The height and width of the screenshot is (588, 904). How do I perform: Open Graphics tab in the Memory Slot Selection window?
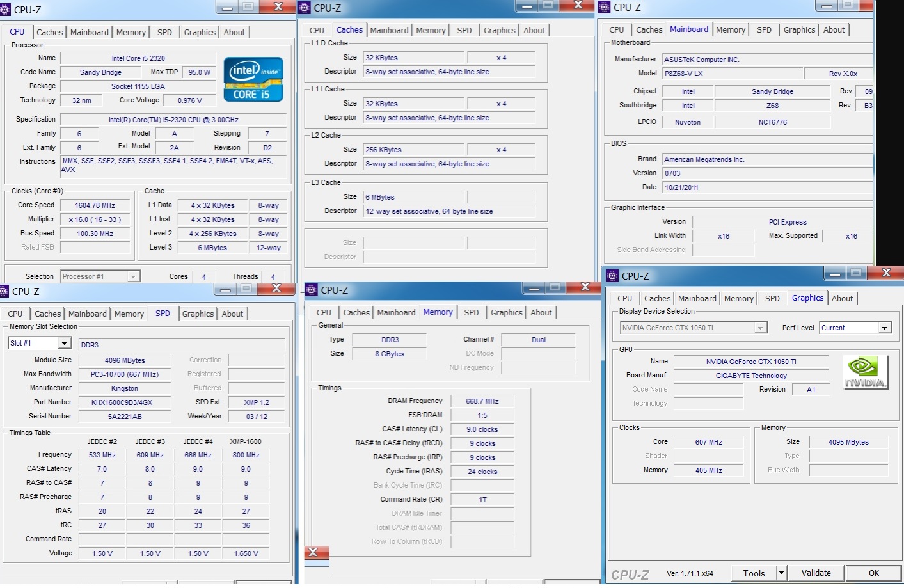coord(198,314)
